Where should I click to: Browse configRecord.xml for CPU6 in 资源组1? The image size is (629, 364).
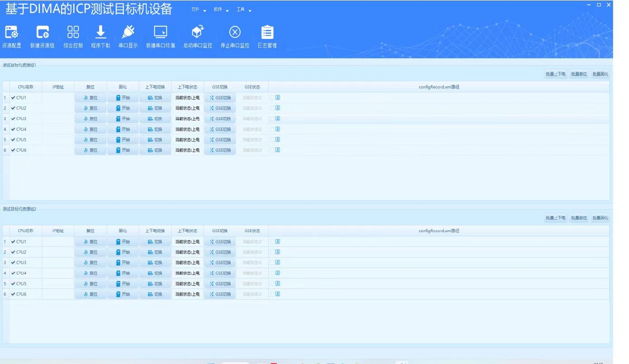click(x=278, y=149)
